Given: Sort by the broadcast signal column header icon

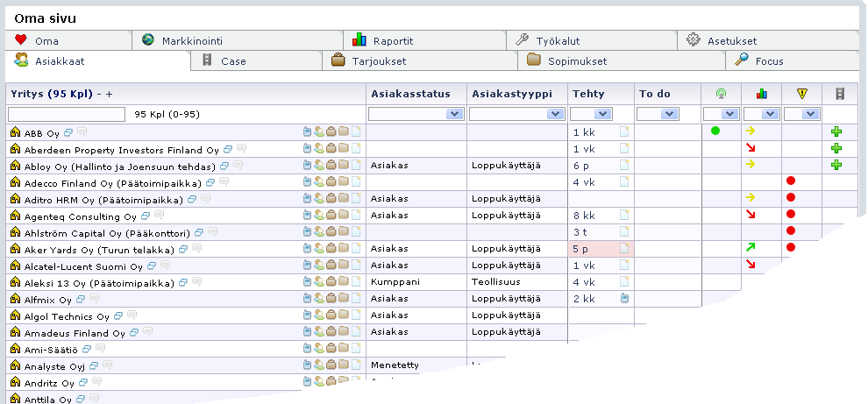Looking at the screenshot, I should (x=721, y=94).
